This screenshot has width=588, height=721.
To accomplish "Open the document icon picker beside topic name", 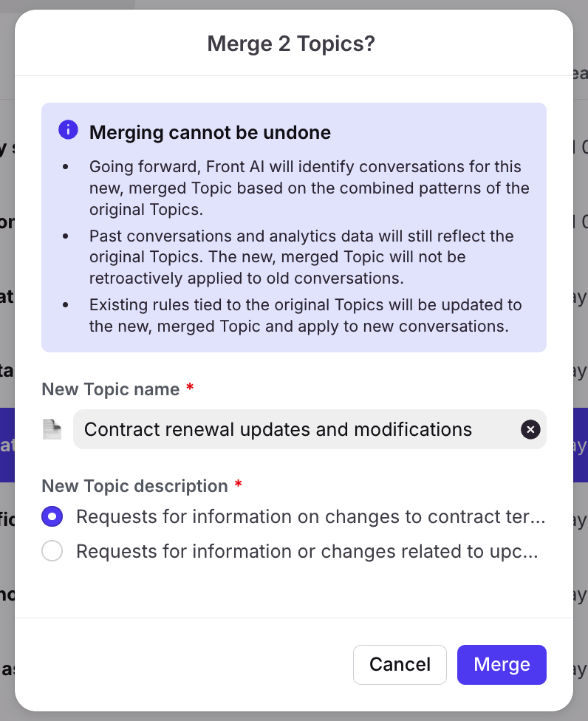I will tap(52, 429).
